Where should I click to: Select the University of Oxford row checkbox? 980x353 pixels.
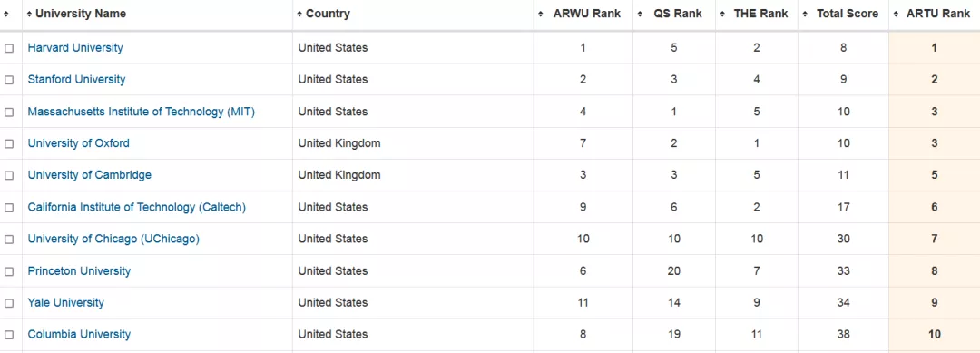(x=9, y=143)
